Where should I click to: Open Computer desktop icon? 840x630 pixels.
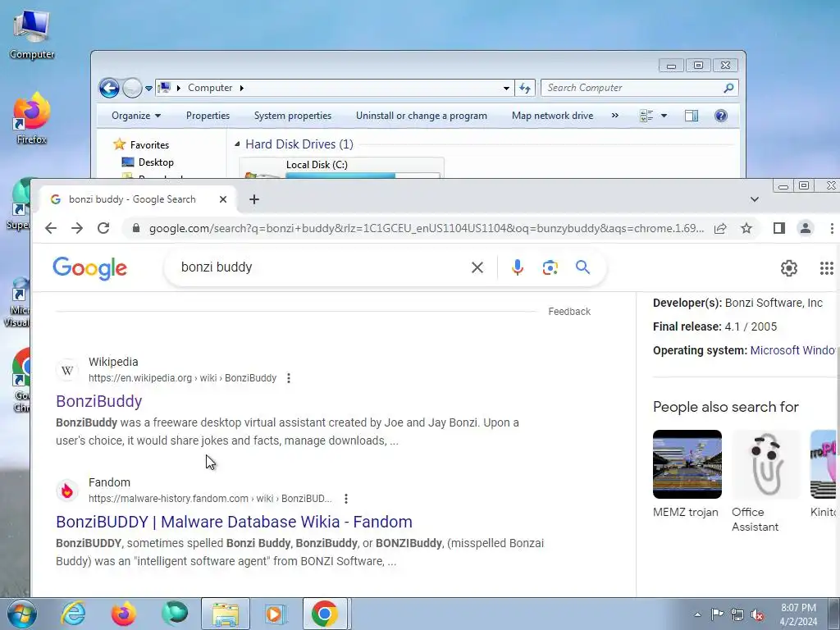(32, 34)
